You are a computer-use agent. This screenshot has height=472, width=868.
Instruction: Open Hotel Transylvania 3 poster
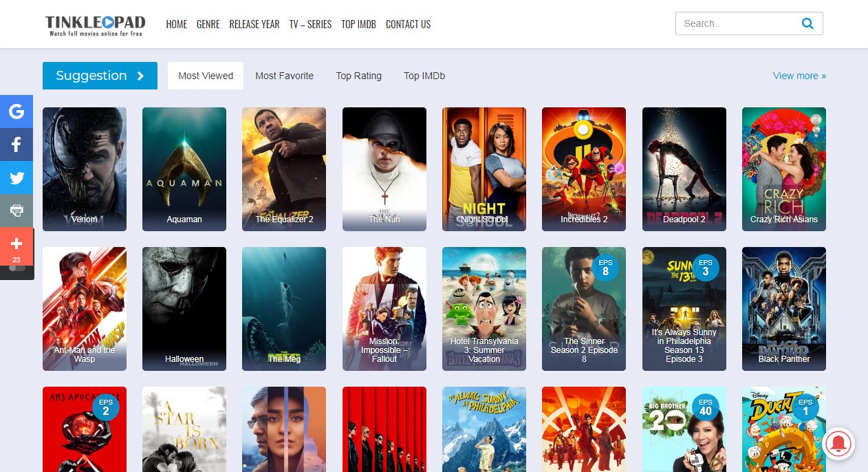coord(484,309)
